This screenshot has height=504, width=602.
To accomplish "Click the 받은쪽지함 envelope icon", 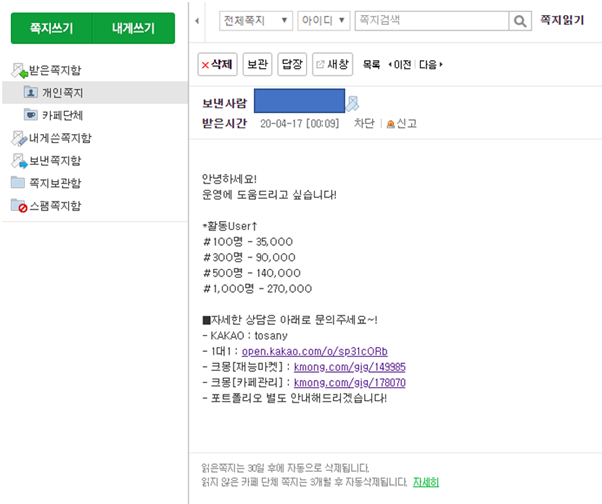I will [x=19, y=71].
